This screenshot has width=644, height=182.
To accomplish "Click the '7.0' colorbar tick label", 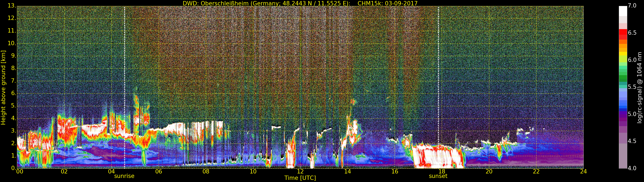I will (x=632, y=6).
